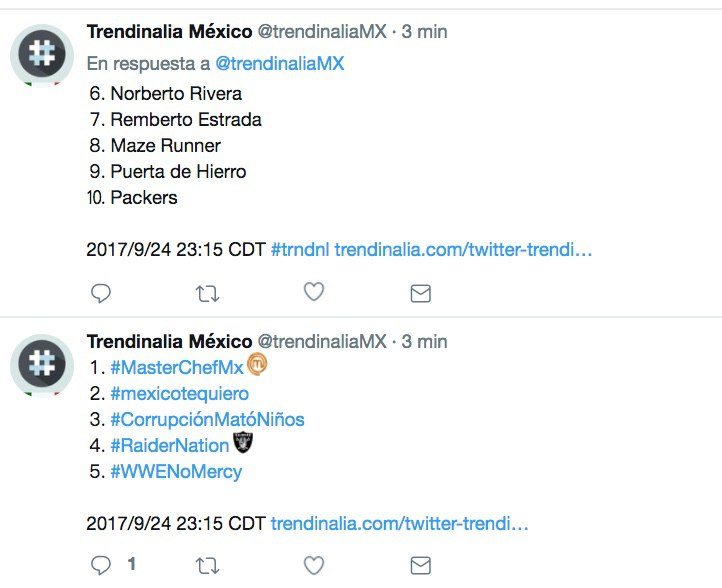Reply to the first tweet listing Norberto Rivera
This screenshot has width=722, height=588.
(x=100, y=293)
